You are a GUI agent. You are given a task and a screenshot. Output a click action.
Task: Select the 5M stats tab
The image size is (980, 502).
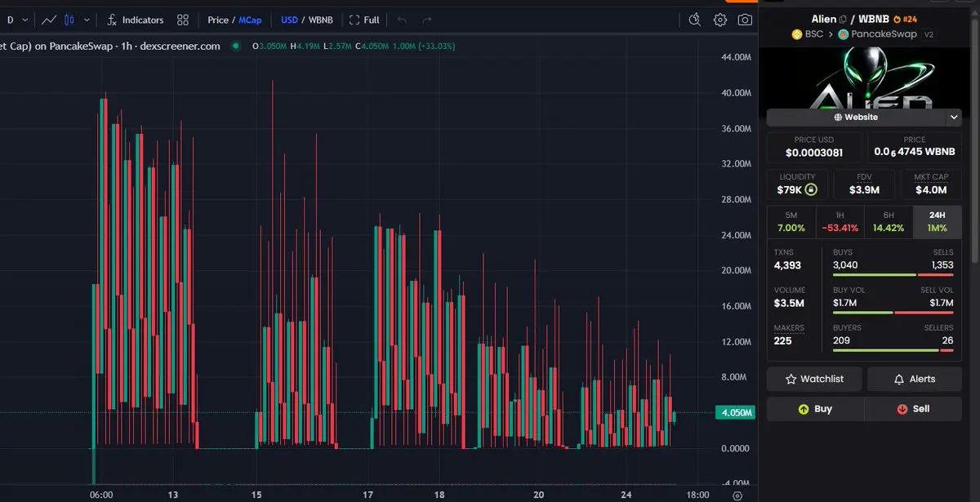[x=790, y=221]
